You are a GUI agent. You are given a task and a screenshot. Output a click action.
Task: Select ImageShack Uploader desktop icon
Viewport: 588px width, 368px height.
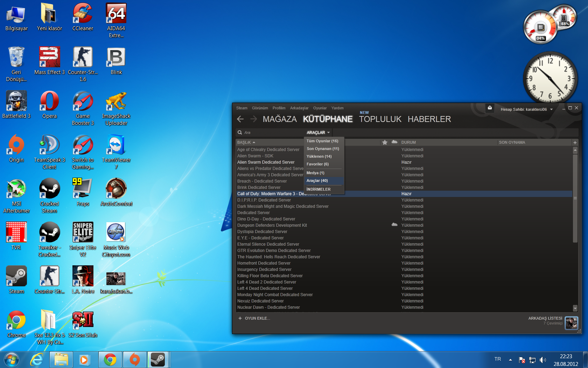pyautogui.click(x=116, y=108)
